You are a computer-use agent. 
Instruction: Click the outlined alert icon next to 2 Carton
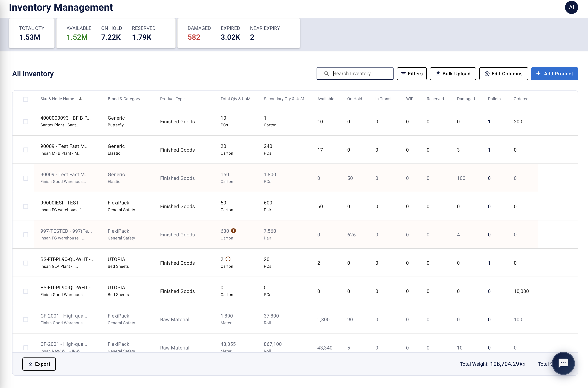coord(228,259)
